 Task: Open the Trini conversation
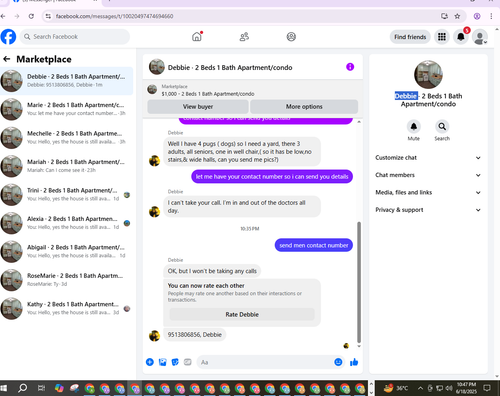click(66, 194)
